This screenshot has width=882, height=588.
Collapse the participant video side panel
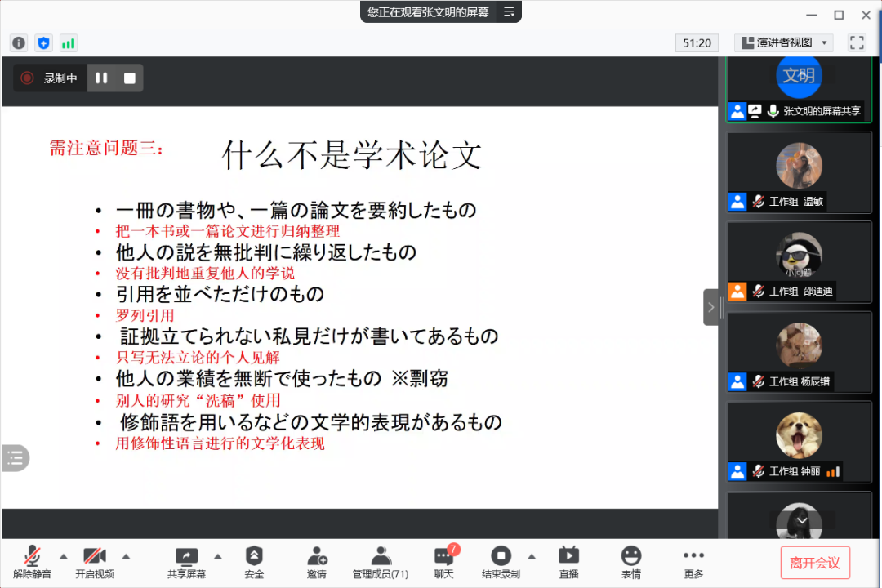coord(710,307)
